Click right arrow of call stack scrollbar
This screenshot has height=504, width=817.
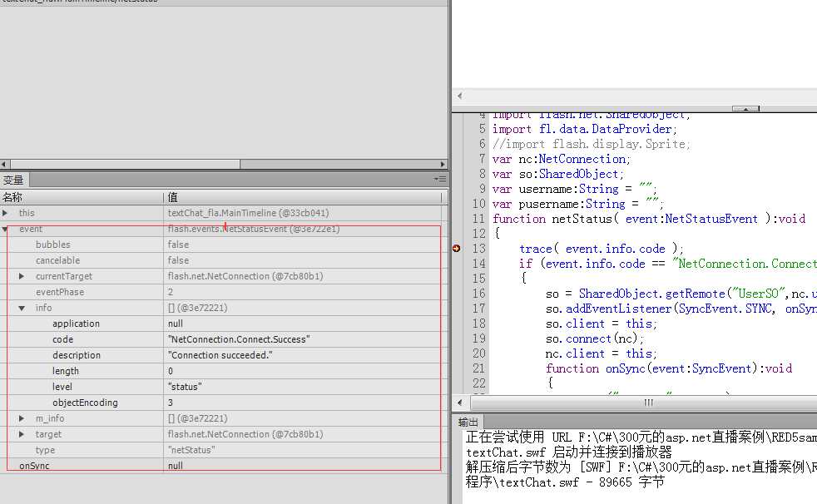[443, 164]
